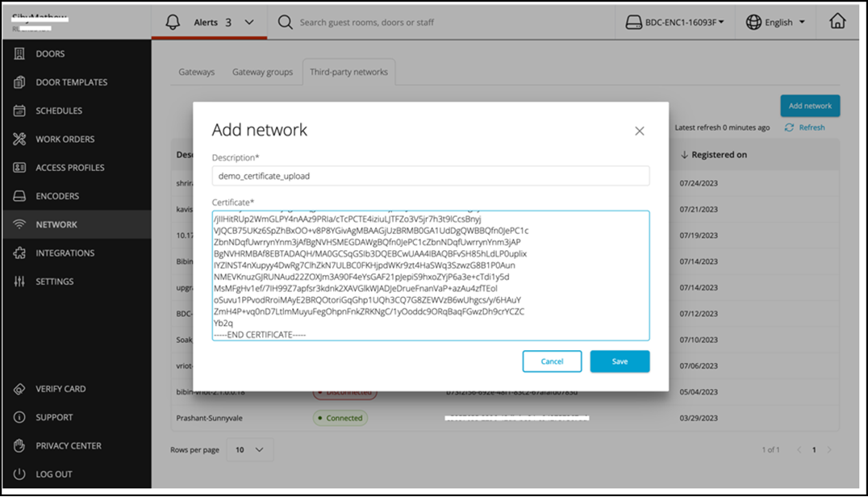Open the Doors sidebar section

pyautogui.click(x=50, y=54)
